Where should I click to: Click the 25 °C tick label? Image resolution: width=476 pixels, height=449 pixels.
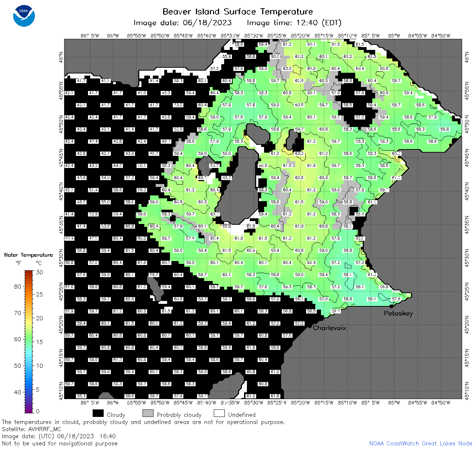(40, 295)
